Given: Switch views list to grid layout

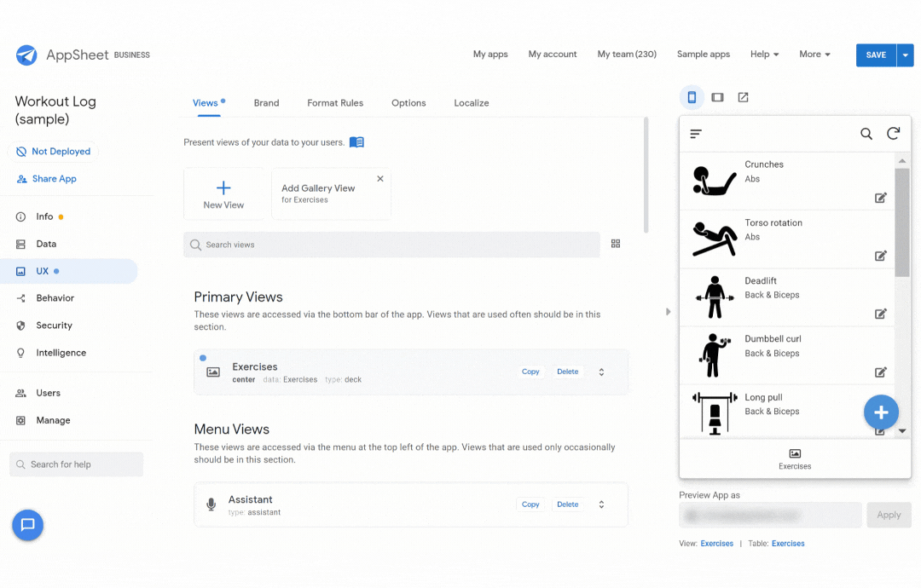Looking at the screenshot, I should click(x=616, y=244).
